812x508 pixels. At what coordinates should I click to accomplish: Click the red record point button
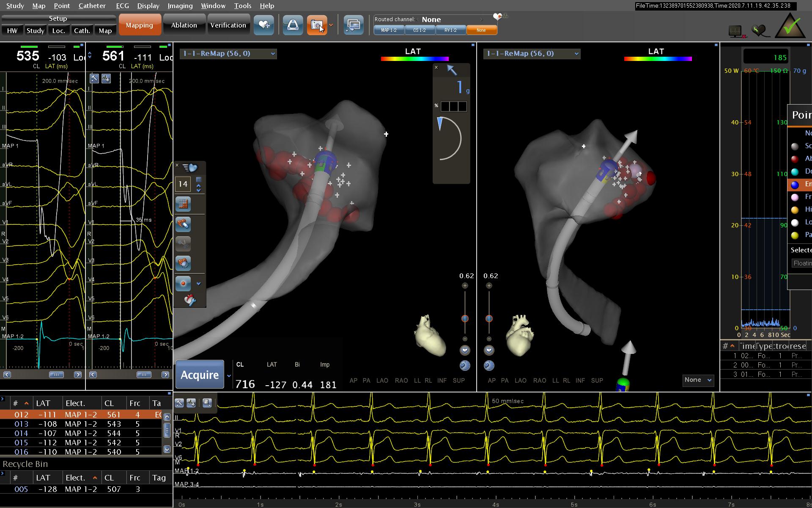pos(183,283)
